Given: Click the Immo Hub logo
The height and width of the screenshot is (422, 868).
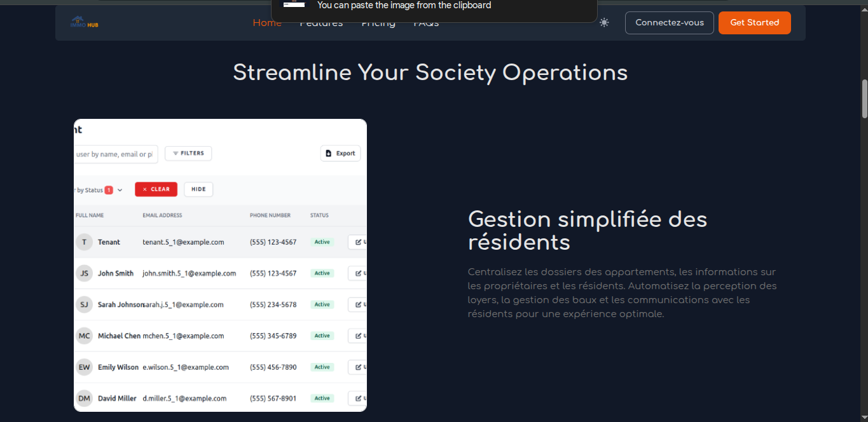Looking at the screenshot, I should (84, 23).
